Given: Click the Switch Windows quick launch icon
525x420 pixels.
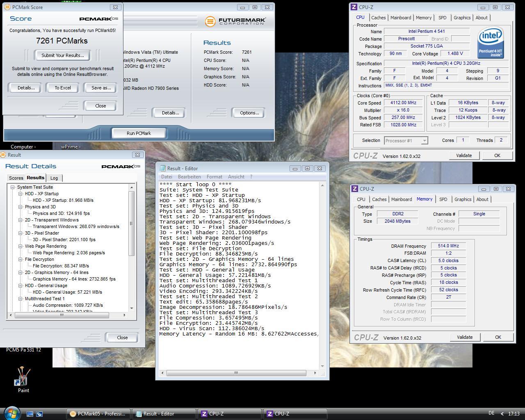Looking at the screenshot, I should coord(39,414).
